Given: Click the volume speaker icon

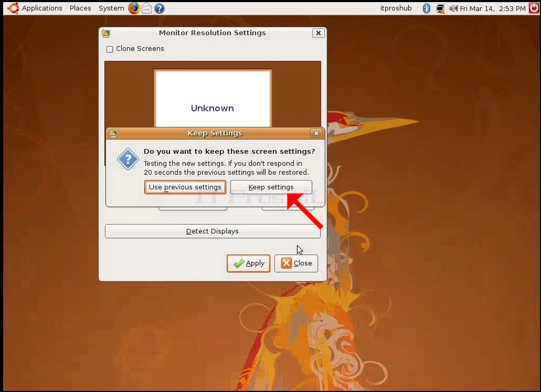Looking at the screenshot, I should pyautogui.click(x=453, y=8).
